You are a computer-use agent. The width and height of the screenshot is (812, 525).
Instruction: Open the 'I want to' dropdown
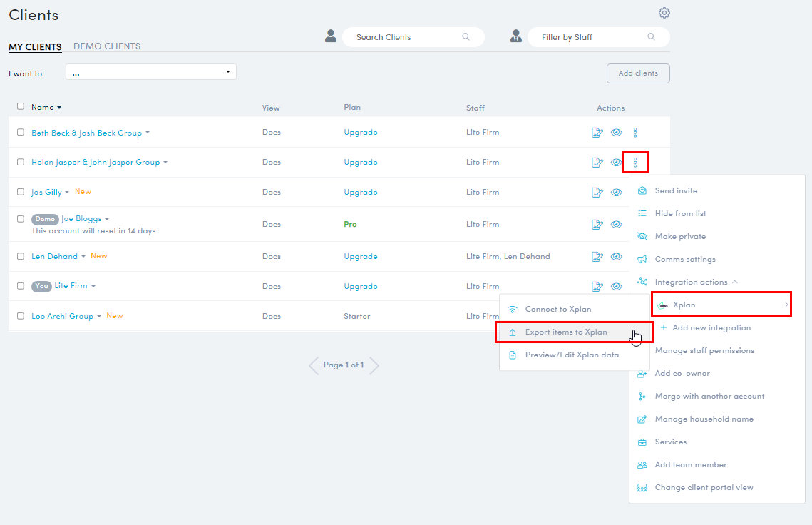(151, 72)
